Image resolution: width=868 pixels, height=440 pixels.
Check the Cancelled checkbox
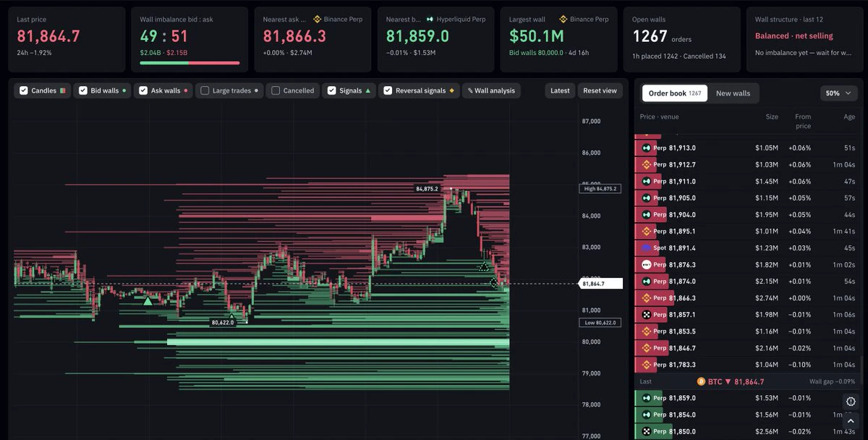[276, 90]
